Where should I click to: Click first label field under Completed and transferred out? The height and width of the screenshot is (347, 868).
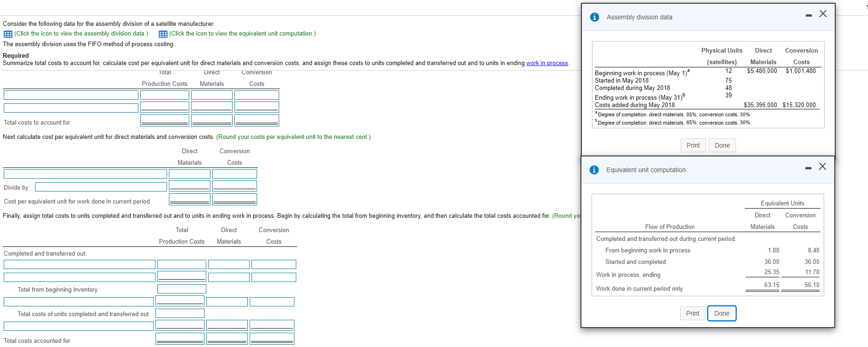pos(79,264)
